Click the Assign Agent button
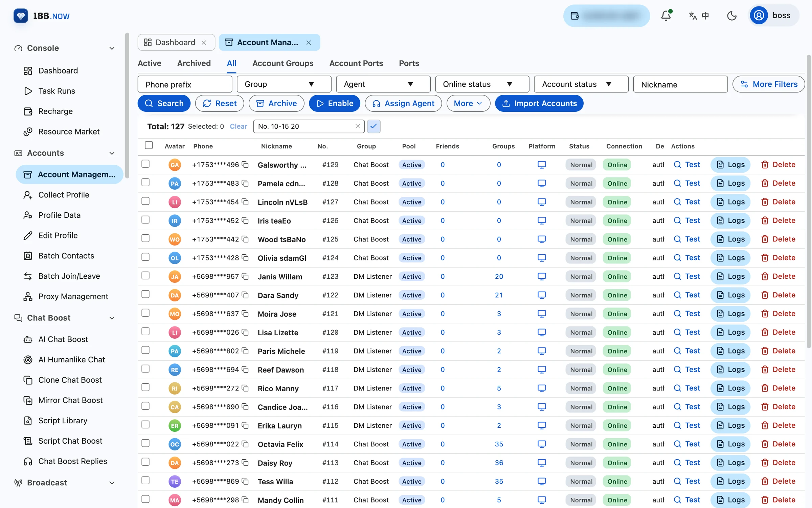Image resolution: width=812 pixels, height=508 pixels. click(403, 103)
